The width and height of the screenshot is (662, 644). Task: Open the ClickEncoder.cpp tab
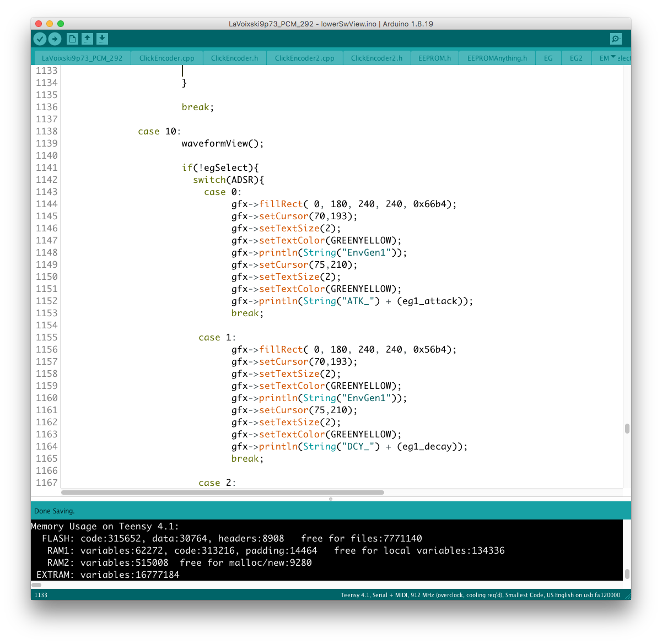[166, 58]
